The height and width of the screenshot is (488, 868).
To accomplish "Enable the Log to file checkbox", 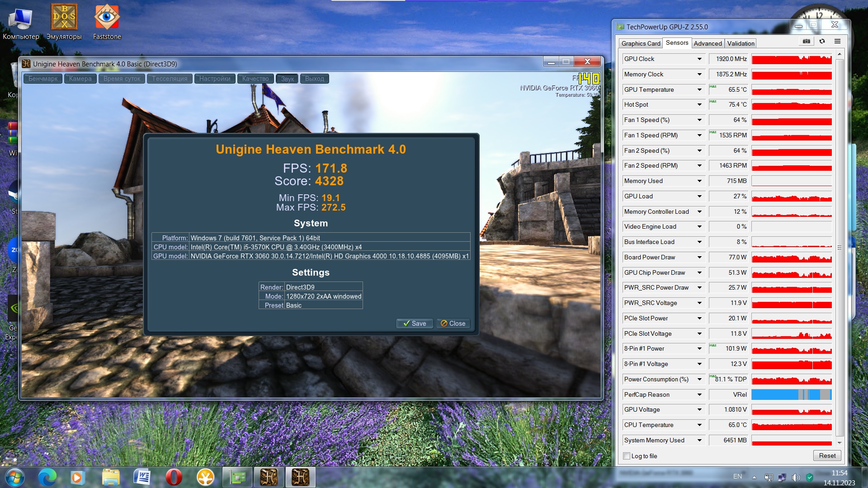I will pos(627,456).
